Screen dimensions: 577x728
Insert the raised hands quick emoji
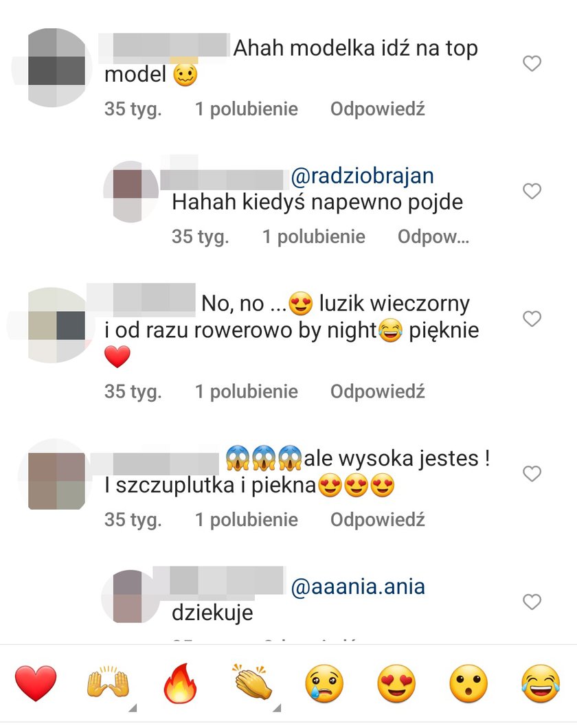[108, 683]
